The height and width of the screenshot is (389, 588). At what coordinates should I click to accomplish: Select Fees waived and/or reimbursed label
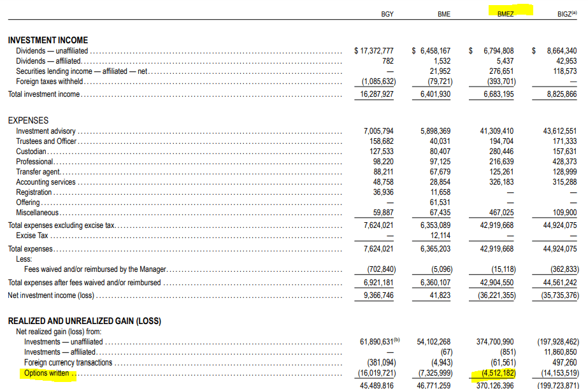[96, 269]
